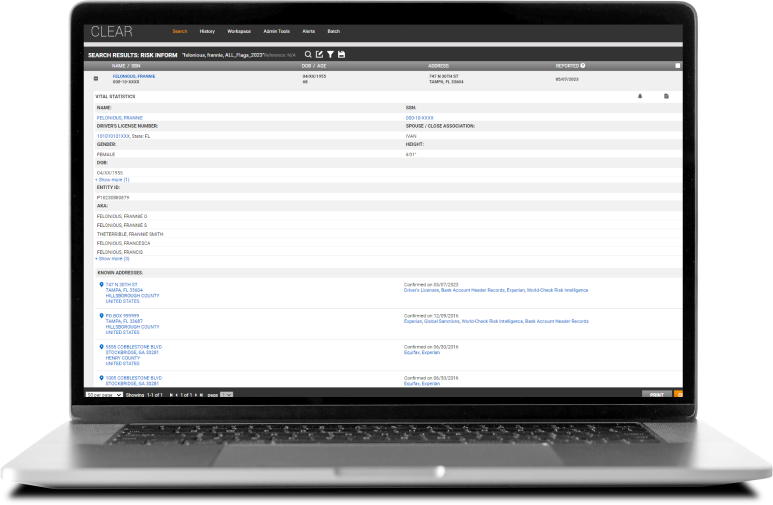
Task: Collapse the Felonious, Frannie result row
Action: (x=96, y=78)
